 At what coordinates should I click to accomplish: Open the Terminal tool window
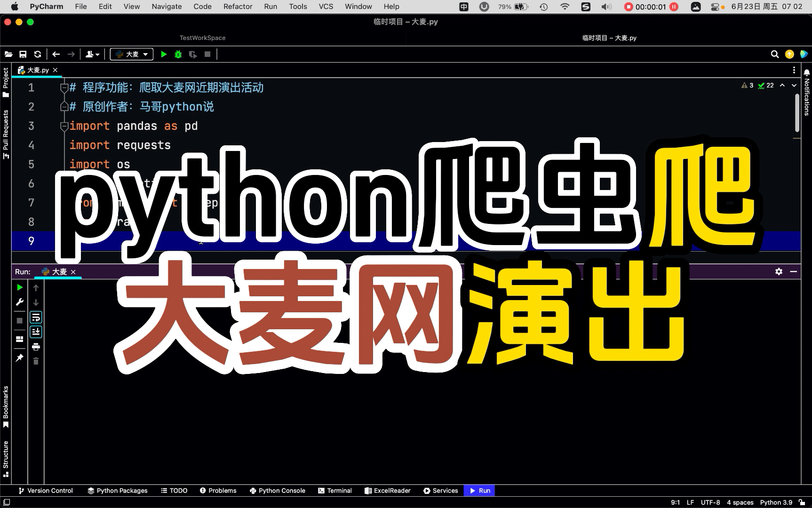click(335, 491)
